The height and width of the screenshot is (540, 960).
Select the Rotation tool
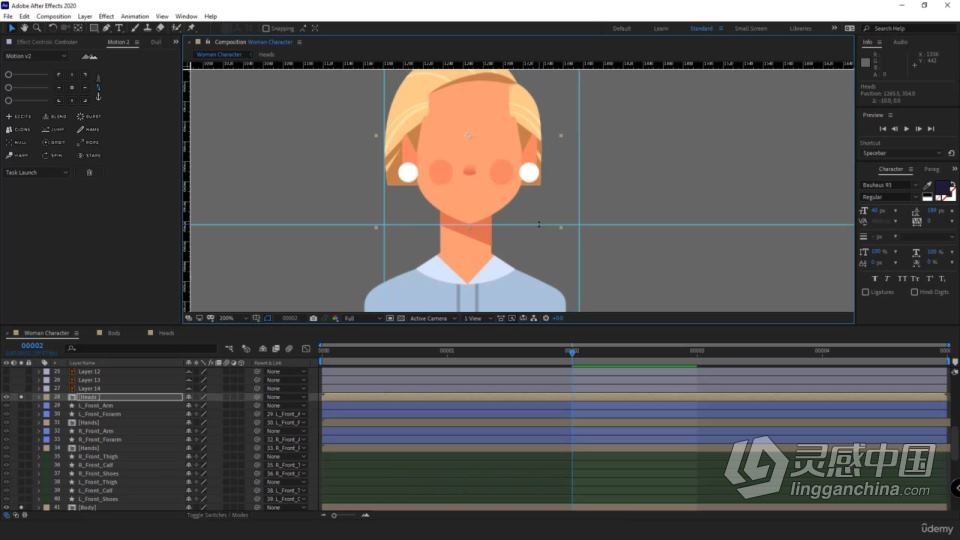pos(53,28)
